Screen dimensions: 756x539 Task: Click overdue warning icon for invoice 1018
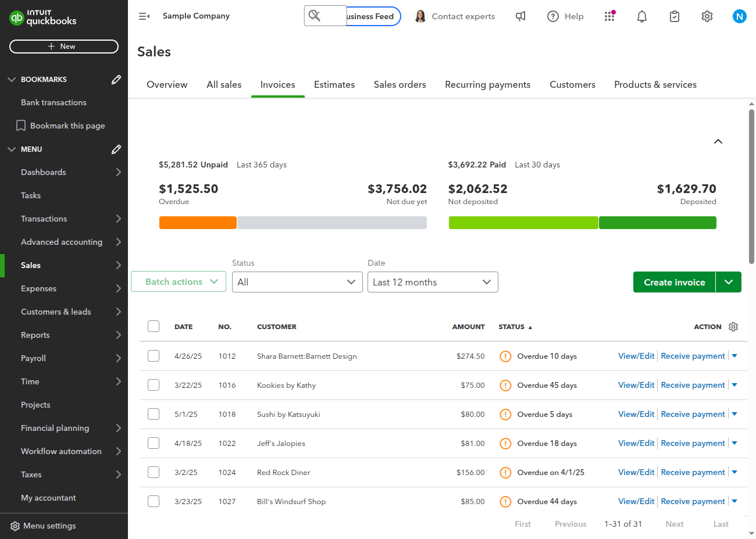(x=505, y=415)
